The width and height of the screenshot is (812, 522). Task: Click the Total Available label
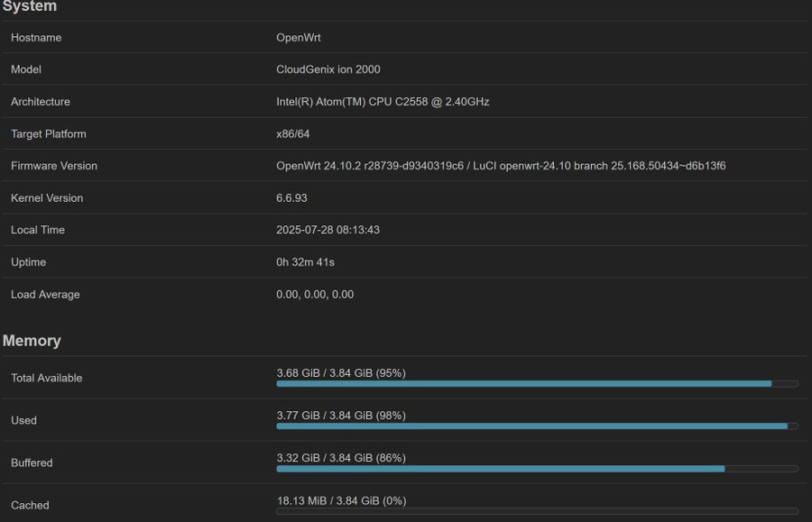click(47, 378)
